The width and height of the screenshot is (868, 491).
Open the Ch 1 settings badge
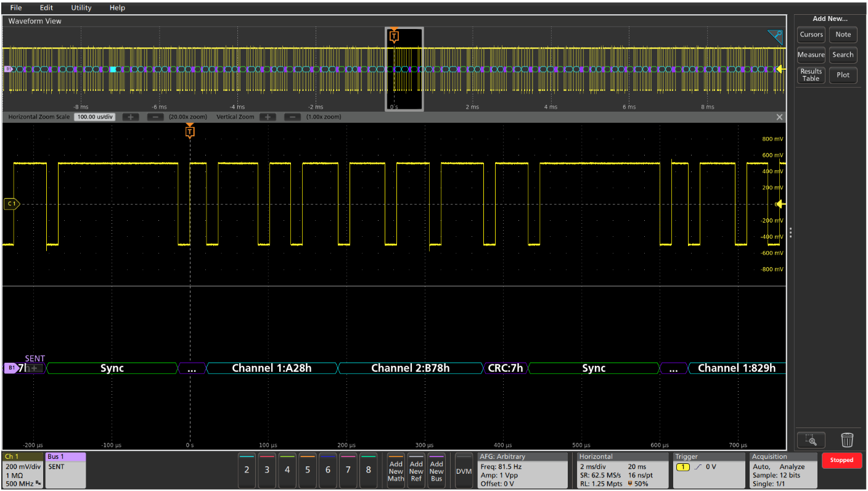pyautogui.click(x=23, y=470)
